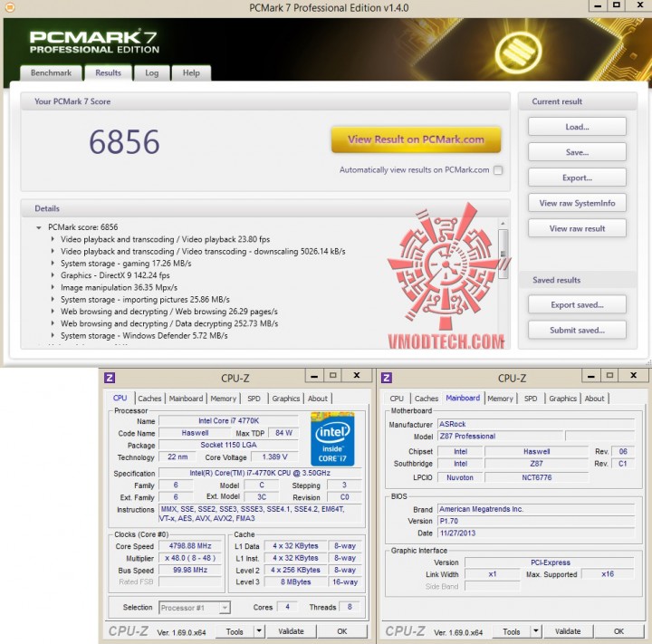The image size is (652, 644).
Task: Minimize the left CPU-Z window
Action: pyautogui.click(x=314, y=376)
